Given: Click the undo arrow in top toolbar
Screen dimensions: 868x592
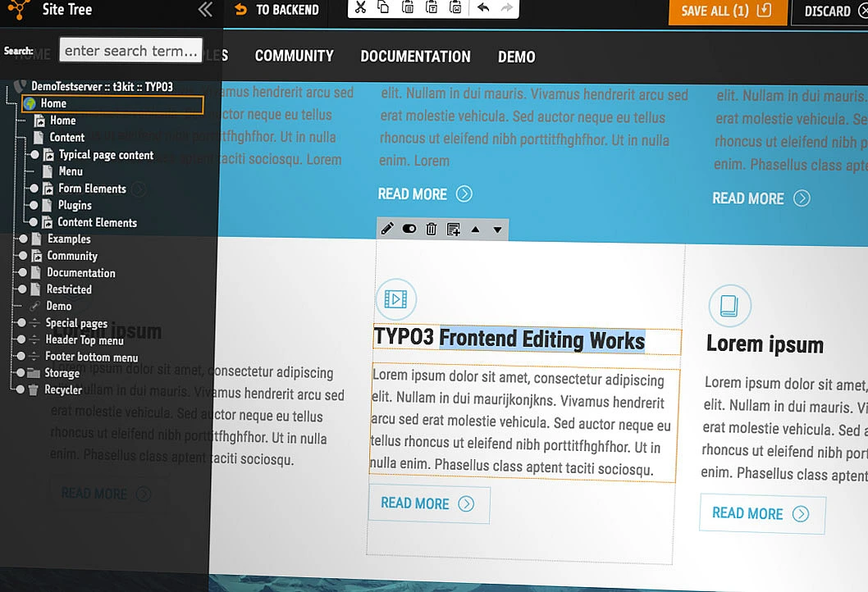Looking at the screenshot, I should [x=483, y=8].
